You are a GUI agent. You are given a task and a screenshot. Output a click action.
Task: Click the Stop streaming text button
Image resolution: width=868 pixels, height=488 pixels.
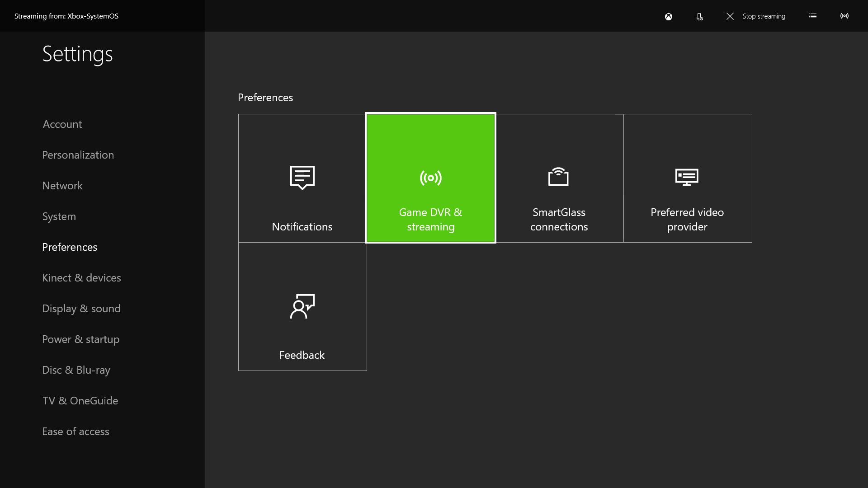coord(764,16)
